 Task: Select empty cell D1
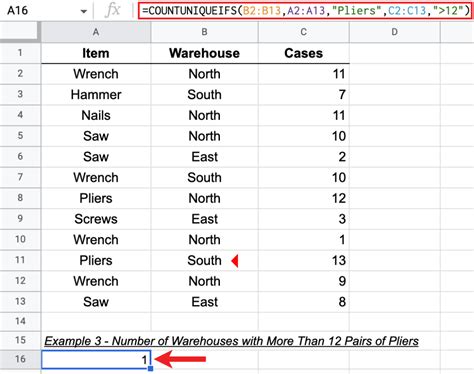click(395, 53)
